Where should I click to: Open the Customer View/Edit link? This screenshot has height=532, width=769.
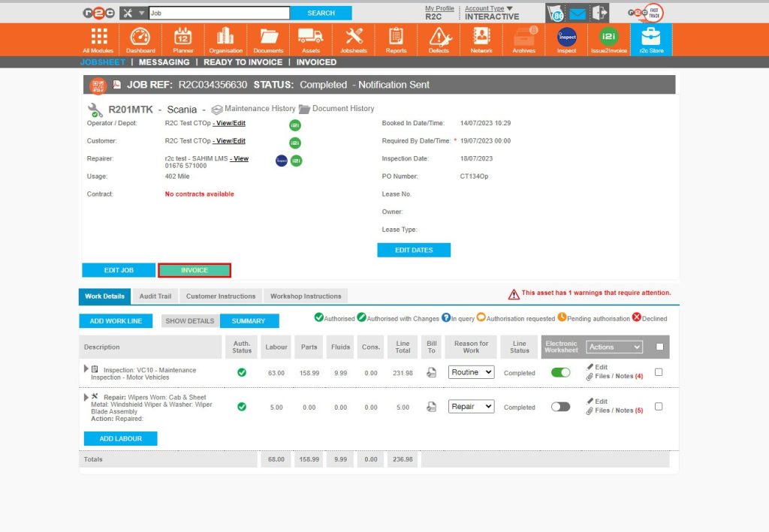230,140
